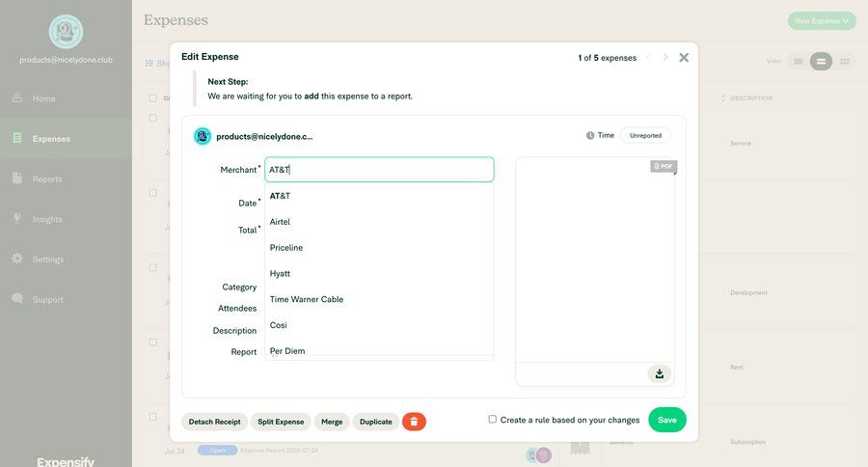
Task: Check Create a rule based on changes
Action: click(x=492, y=420)
